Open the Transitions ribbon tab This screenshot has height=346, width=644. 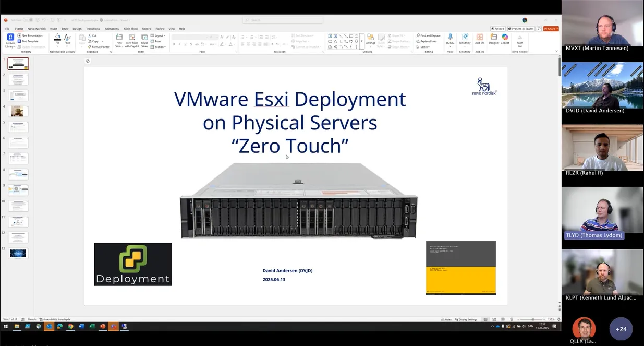click(x=93, y=29)
